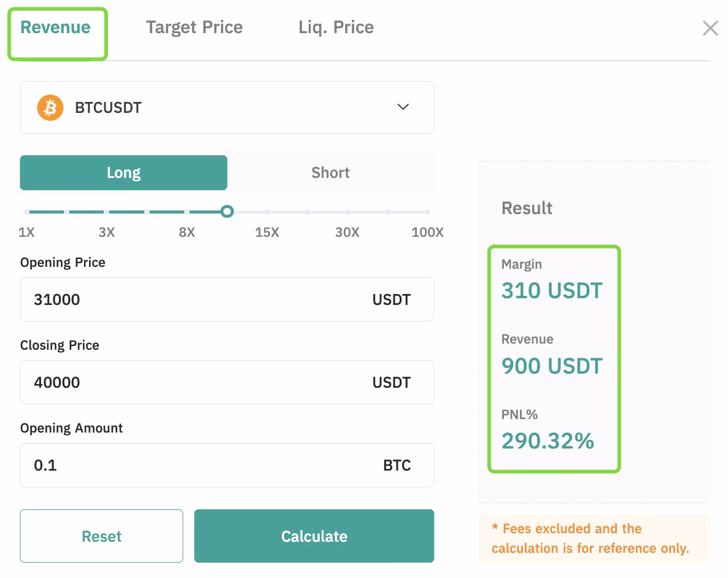The width and height of the screenshot is (728, 578).
Task: Open the BTCUSDT trading pair dropdown
Action: (227, 107)
